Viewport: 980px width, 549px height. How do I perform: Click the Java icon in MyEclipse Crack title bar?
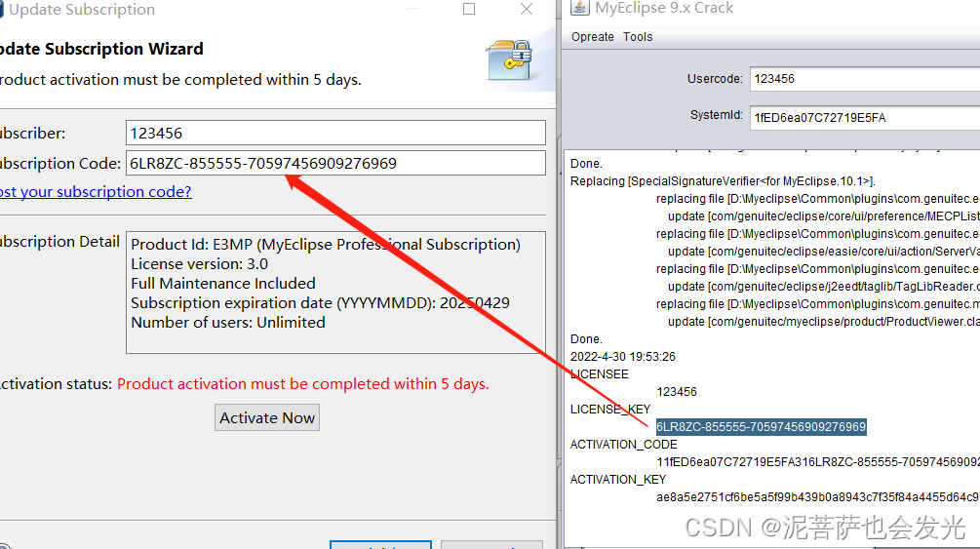[579, 8]
